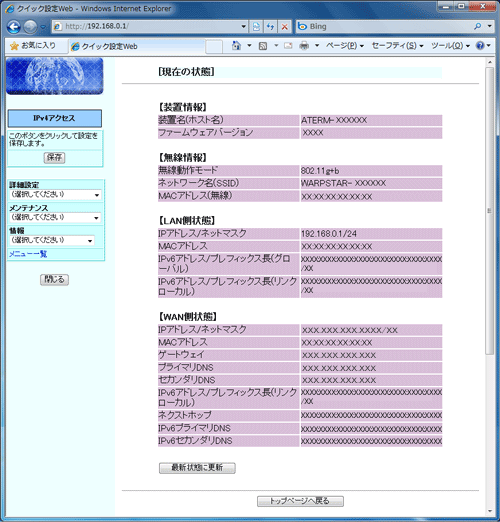Click the 保存 save button
This screenshot has width=500, height=522.
[x=54, y=157]
